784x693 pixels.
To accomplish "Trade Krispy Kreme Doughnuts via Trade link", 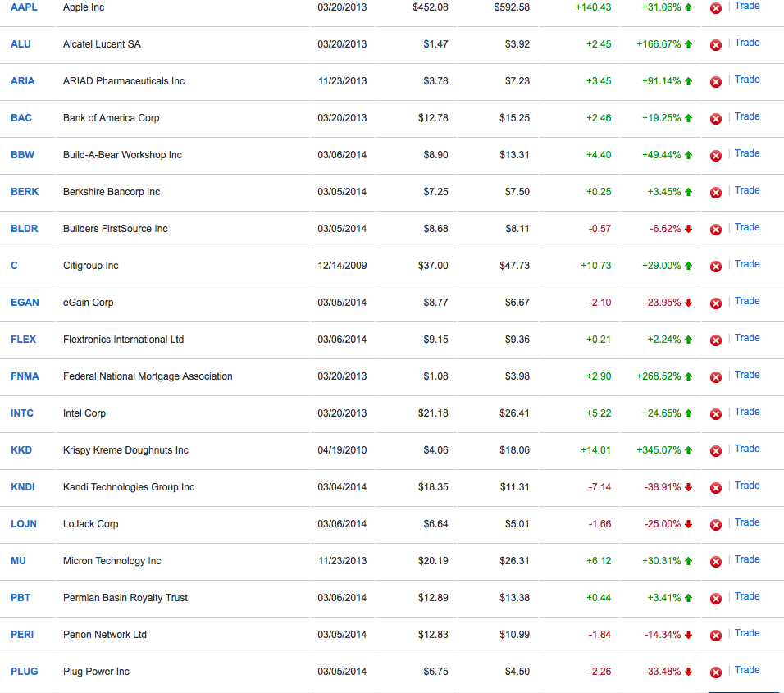I will tap(747, 449).
